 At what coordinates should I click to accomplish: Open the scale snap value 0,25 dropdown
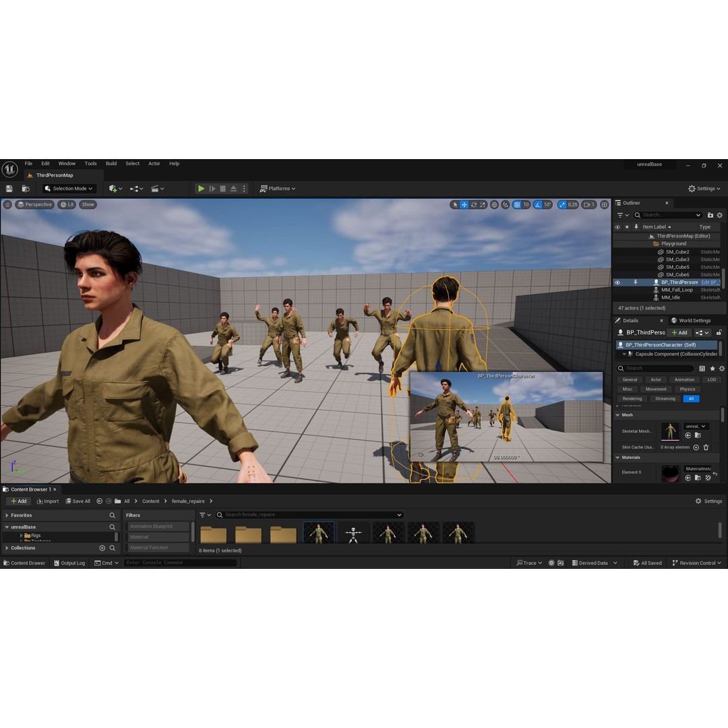[573, 204]
